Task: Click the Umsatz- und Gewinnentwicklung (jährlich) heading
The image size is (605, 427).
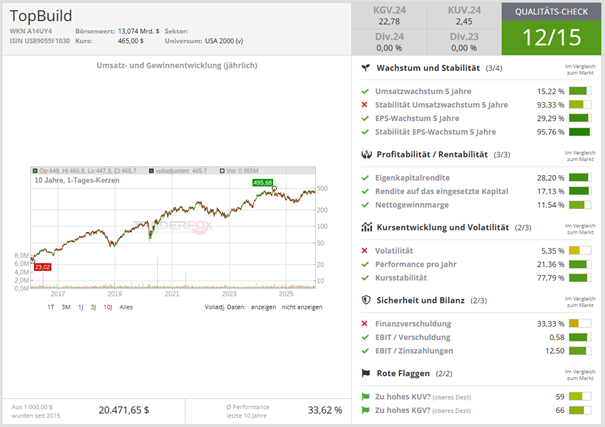Action: (177, 66)
